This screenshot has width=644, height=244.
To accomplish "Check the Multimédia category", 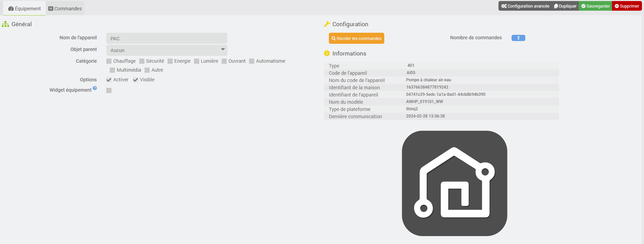I will pyautogui.click(x=112, y=70).
